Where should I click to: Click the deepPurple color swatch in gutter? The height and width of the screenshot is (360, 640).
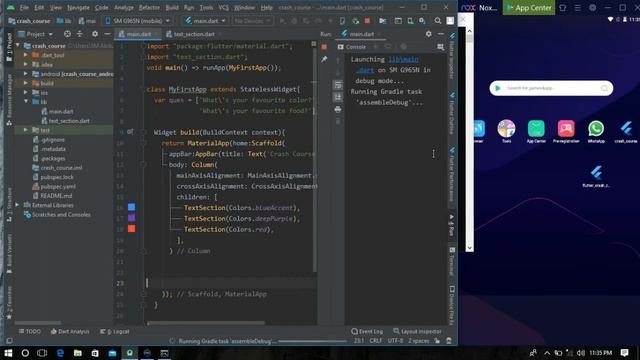(x=131, y=218)
